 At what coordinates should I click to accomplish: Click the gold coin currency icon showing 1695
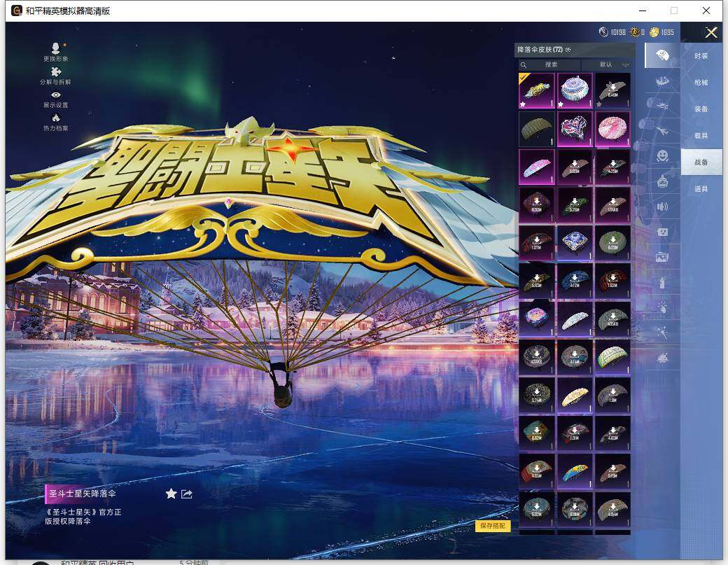(x=654, y=32)
